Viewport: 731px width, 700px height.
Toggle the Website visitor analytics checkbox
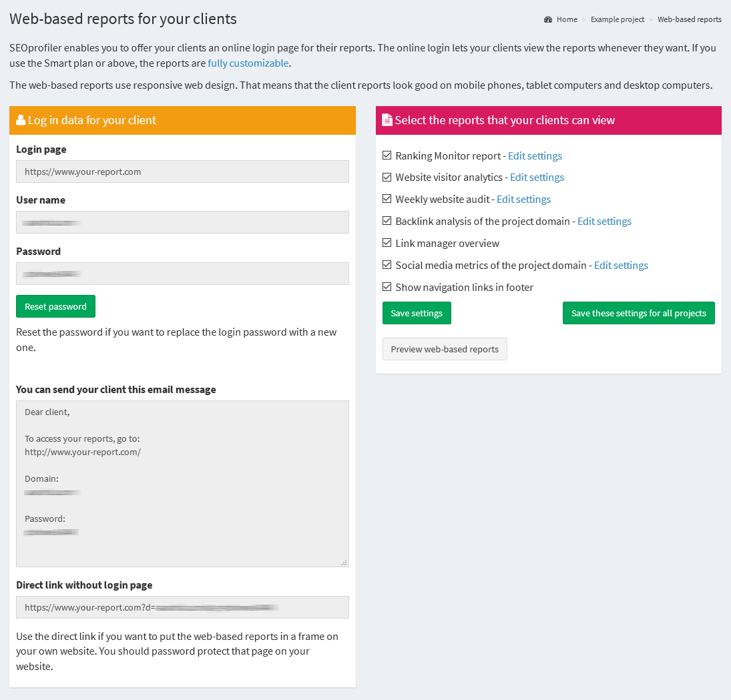coord(387,176)
